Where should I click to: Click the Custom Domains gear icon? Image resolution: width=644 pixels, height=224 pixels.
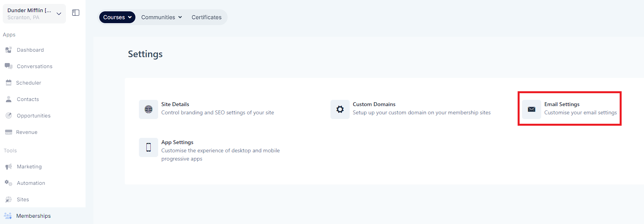tap(340, 109)
